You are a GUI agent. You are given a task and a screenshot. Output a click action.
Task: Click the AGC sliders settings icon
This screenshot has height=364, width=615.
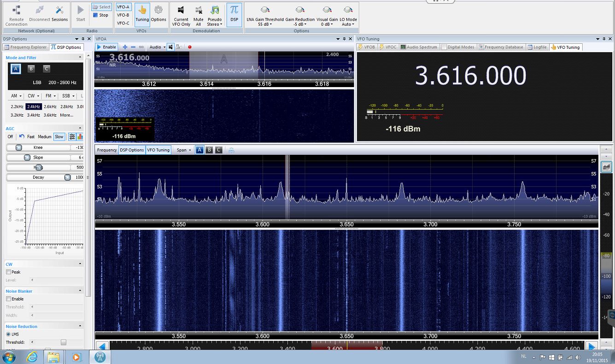[x=72, y=137]
